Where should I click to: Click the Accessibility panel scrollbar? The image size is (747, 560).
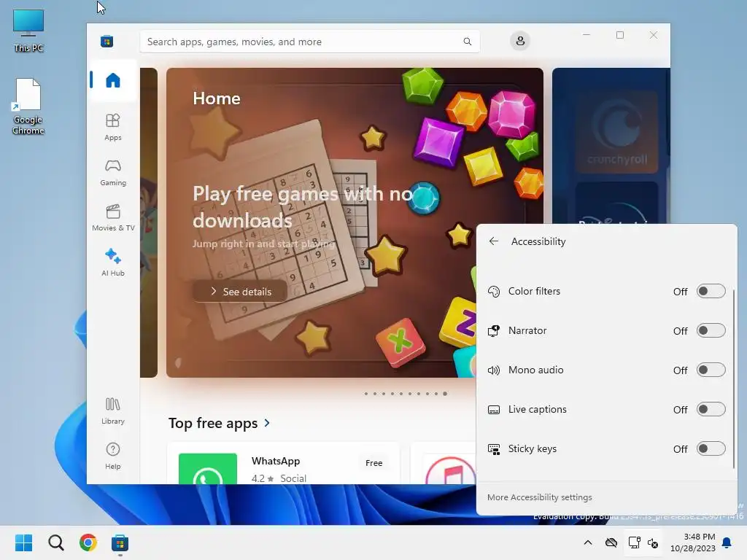click(734, 378)
